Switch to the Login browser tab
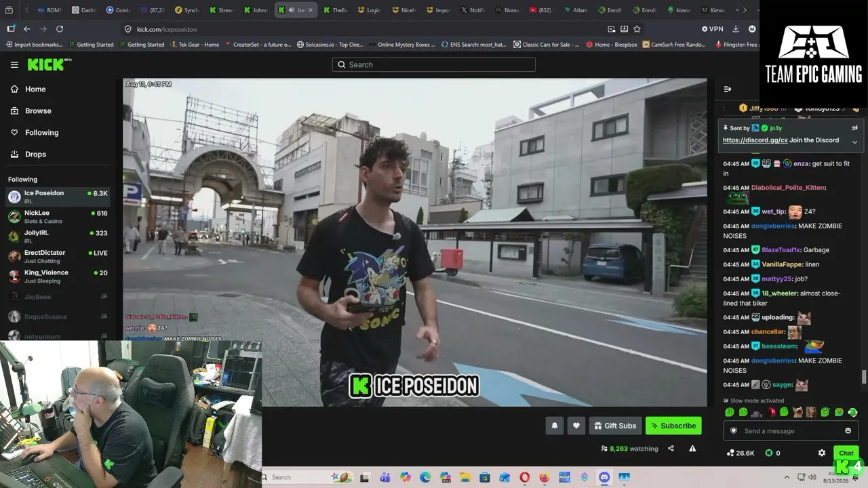 (x=369, y=10)
